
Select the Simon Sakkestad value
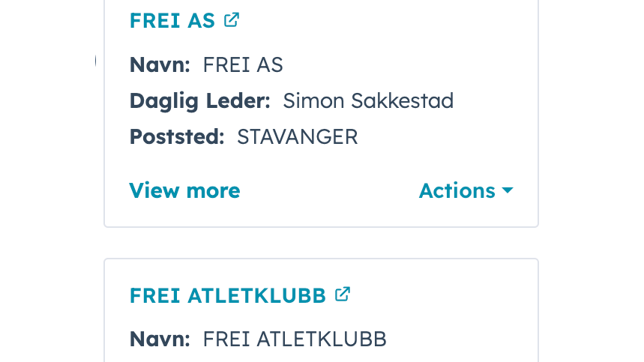[368, 100]
